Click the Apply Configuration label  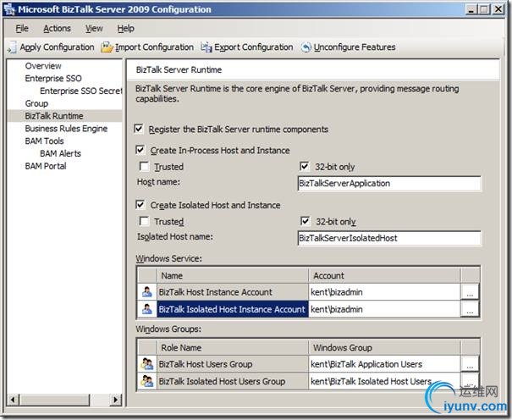pos(58,47)
